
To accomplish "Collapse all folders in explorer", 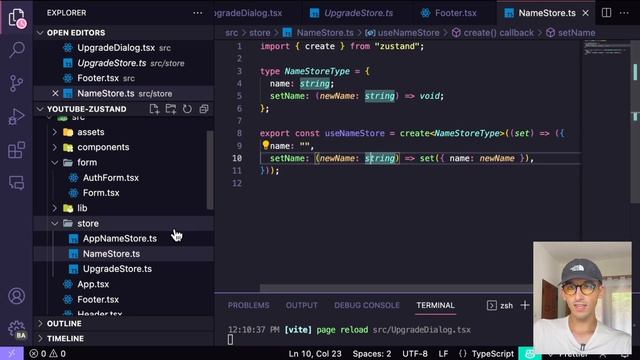I will click(x=204, y=109).
